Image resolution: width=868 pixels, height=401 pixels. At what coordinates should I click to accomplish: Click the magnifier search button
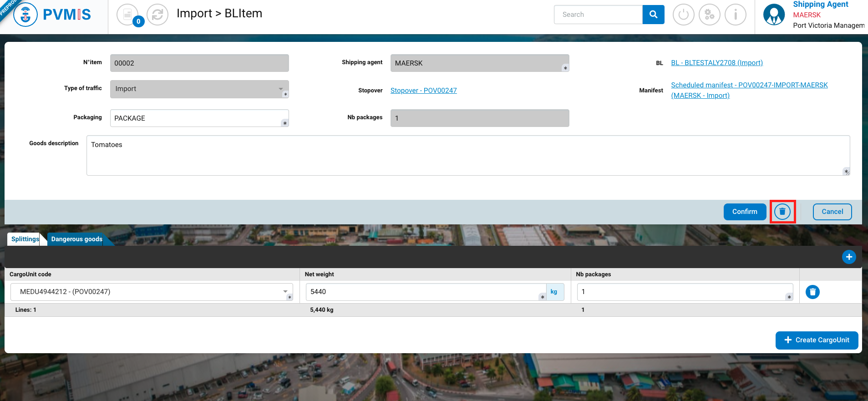click(x=653, y=15)
